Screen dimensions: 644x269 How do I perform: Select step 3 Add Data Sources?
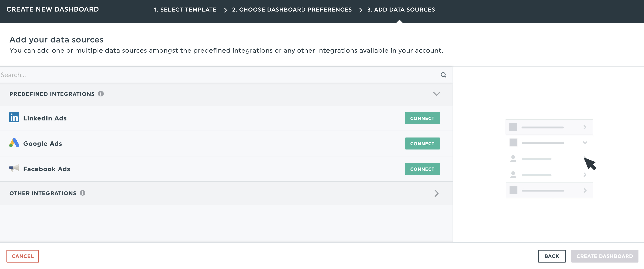pos(401,9)
